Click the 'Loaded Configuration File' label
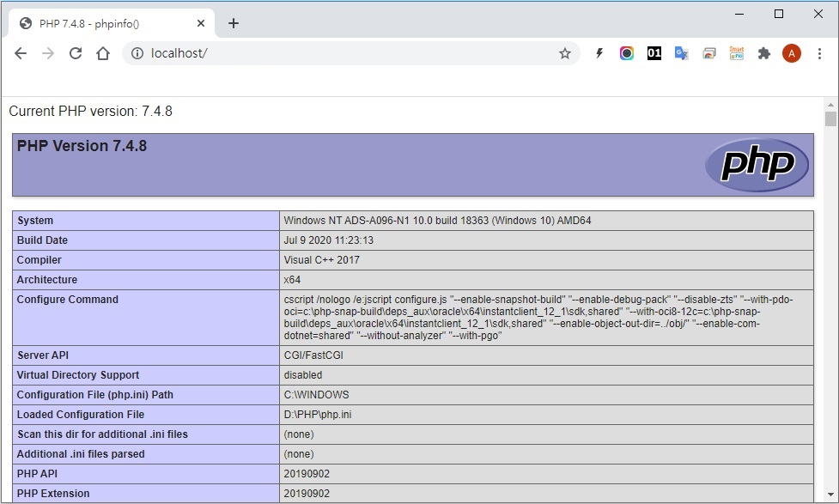The height and width of the screenshot is (504, 839). [81, 415]
